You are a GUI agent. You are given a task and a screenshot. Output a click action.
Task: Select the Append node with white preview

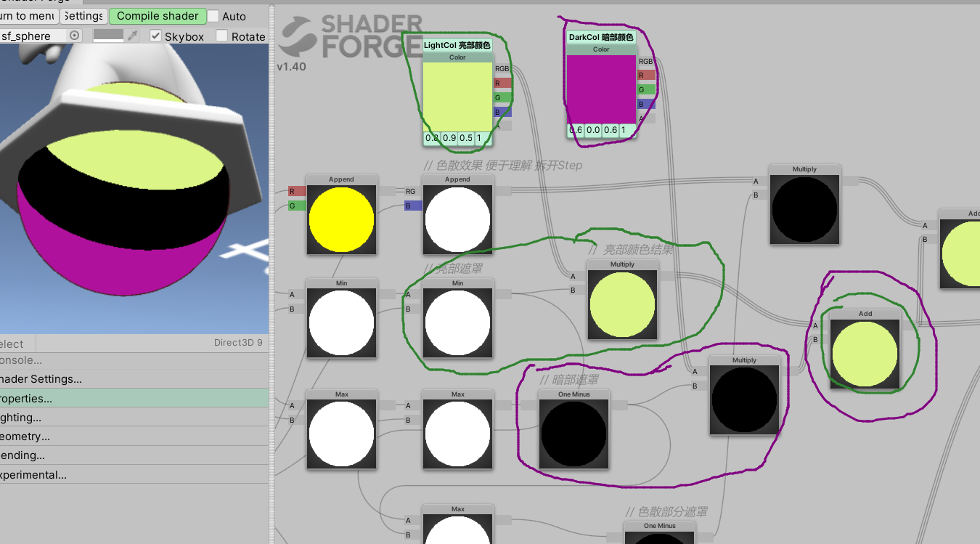457,214
